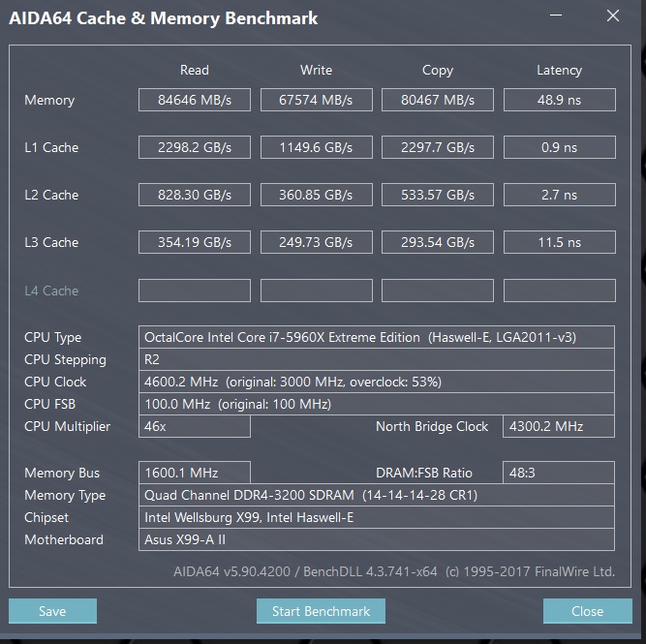The image size is (646, 644).
Task: Click the Read column header
Action: pos(195,70)
